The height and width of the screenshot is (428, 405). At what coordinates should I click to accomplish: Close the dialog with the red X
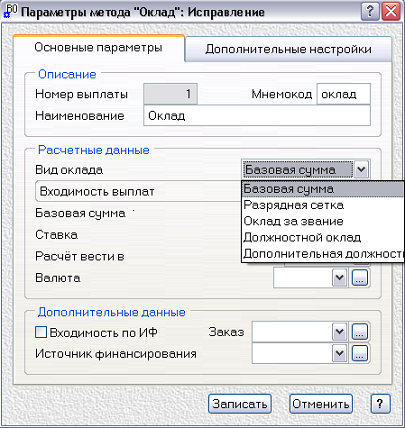click(391, 12)
